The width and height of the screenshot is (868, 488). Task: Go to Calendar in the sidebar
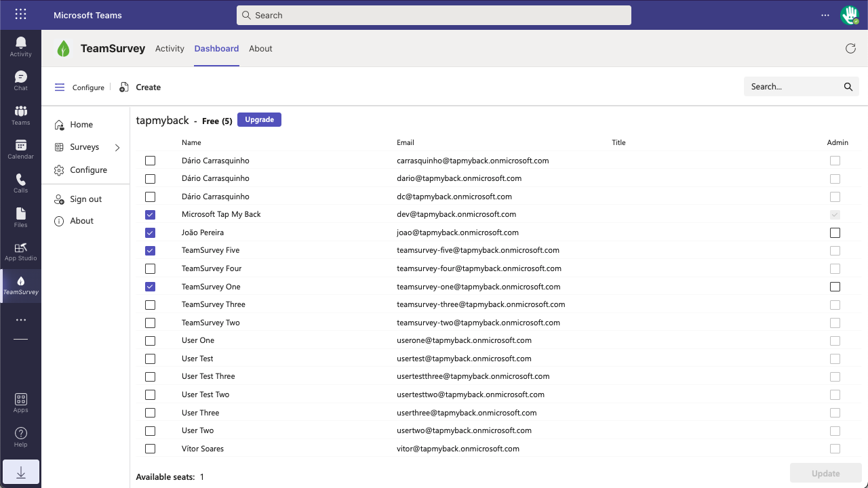(20, 148)
